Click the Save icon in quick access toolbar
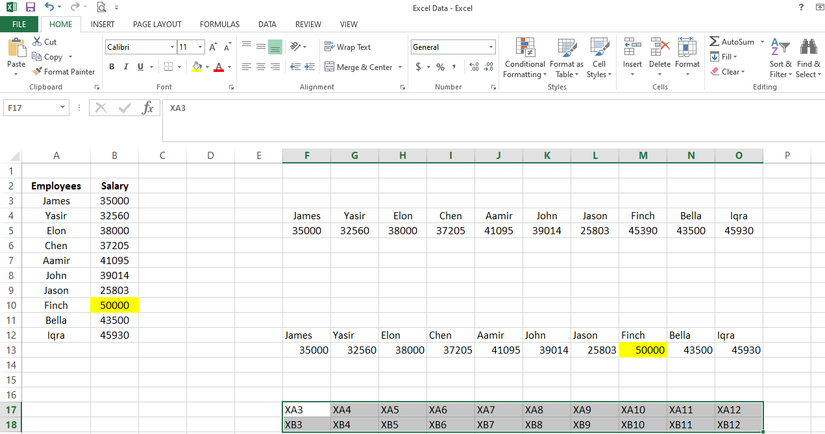This screenshot has width=825, height=434. (x=30, y=8)
